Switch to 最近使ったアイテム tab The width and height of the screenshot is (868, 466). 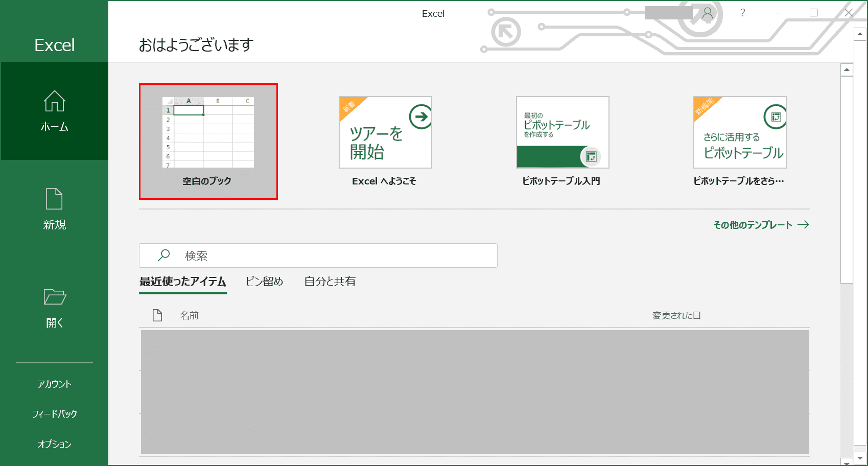(183, 282)
